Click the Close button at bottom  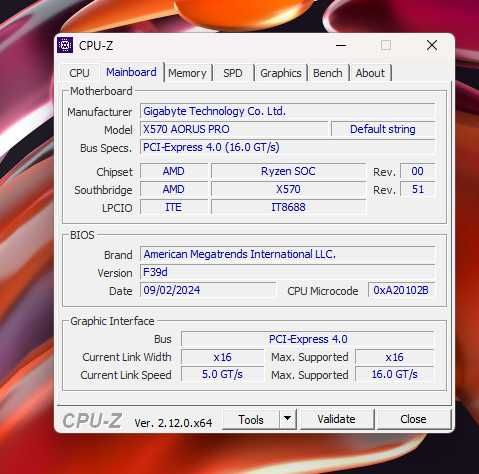pyautogui.click(x=413, y=419)
